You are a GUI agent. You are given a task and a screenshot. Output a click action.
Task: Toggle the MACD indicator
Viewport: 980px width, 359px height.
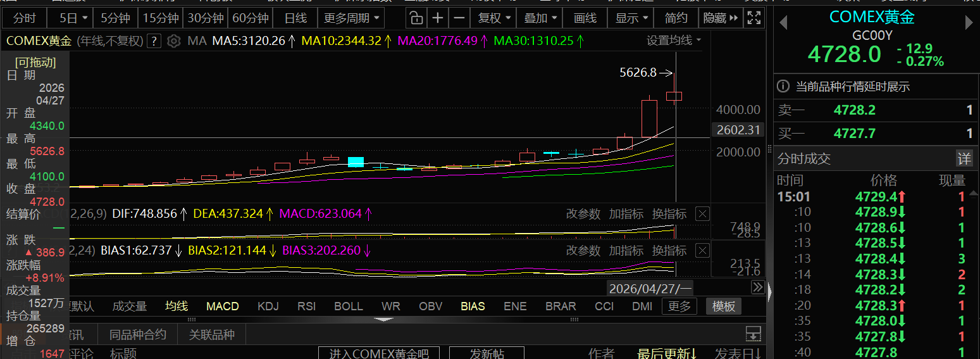point(222,306)
